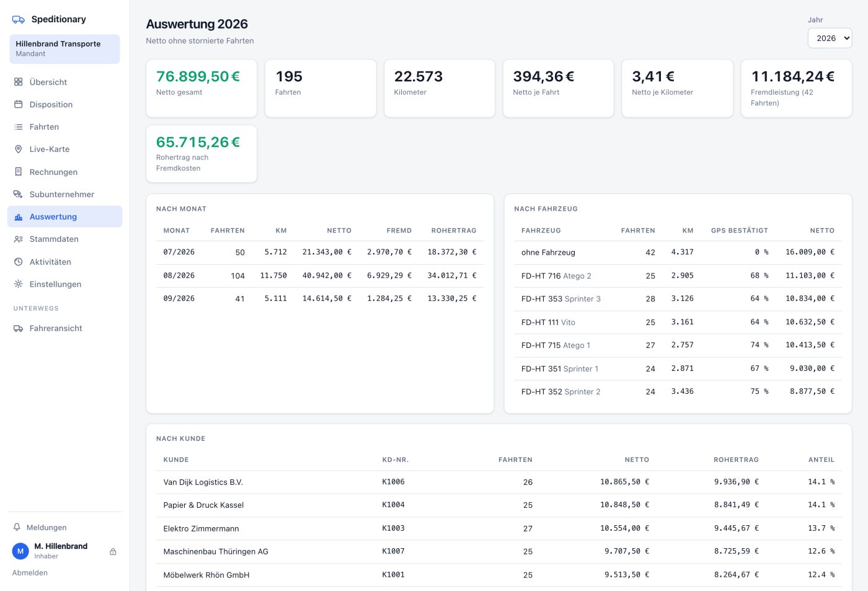The width and height of the screenshot is (868, 591).
Task: Click the Rechnungen receipt icon
Action: (x=19, y=172)
